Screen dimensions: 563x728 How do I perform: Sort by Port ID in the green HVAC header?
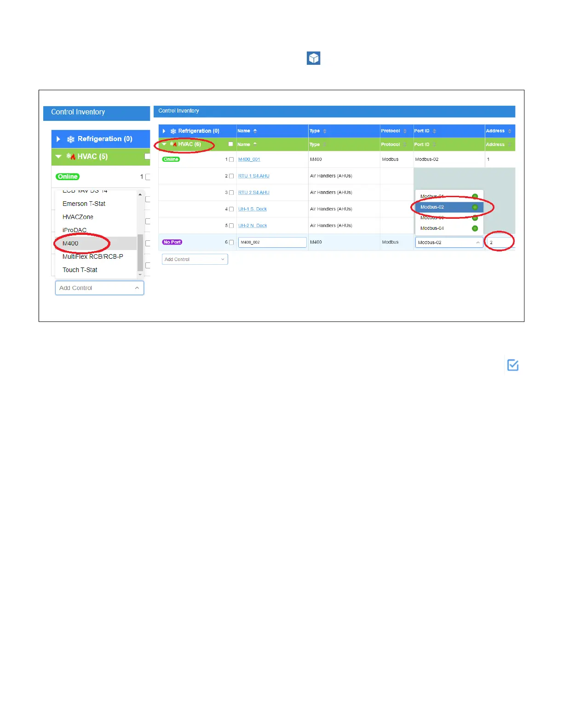coord(434,144)
